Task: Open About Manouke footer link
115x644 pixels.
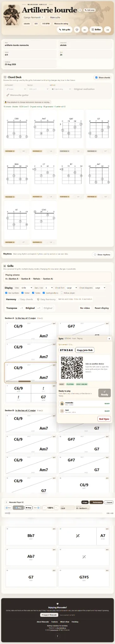Action: [43, 622]
